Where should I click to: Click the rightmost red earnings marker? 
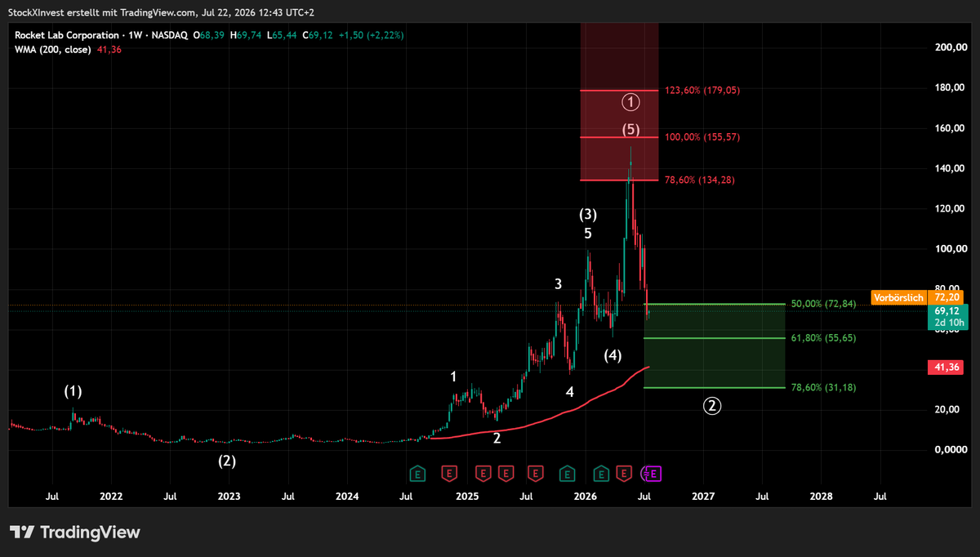click(625, 472)
